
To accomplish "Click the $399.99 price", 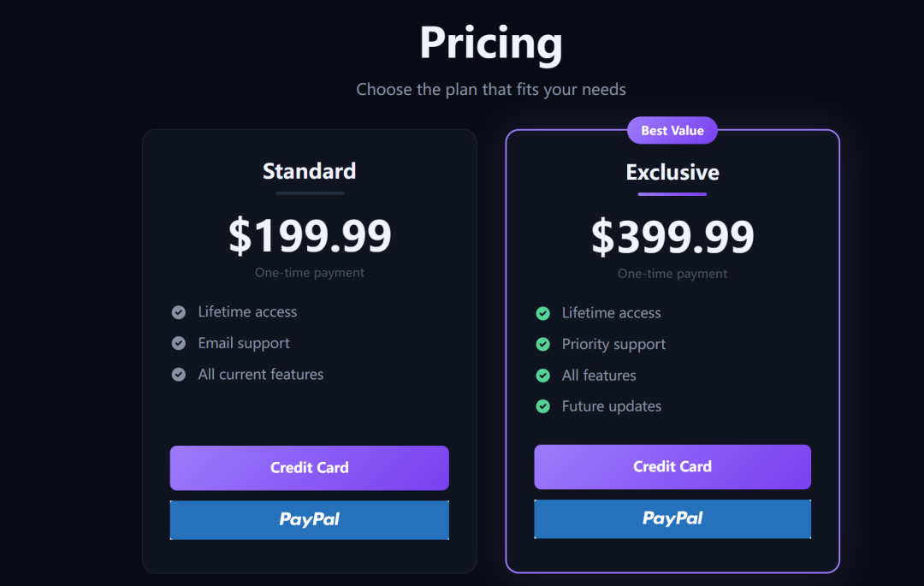I will point(672,237).
